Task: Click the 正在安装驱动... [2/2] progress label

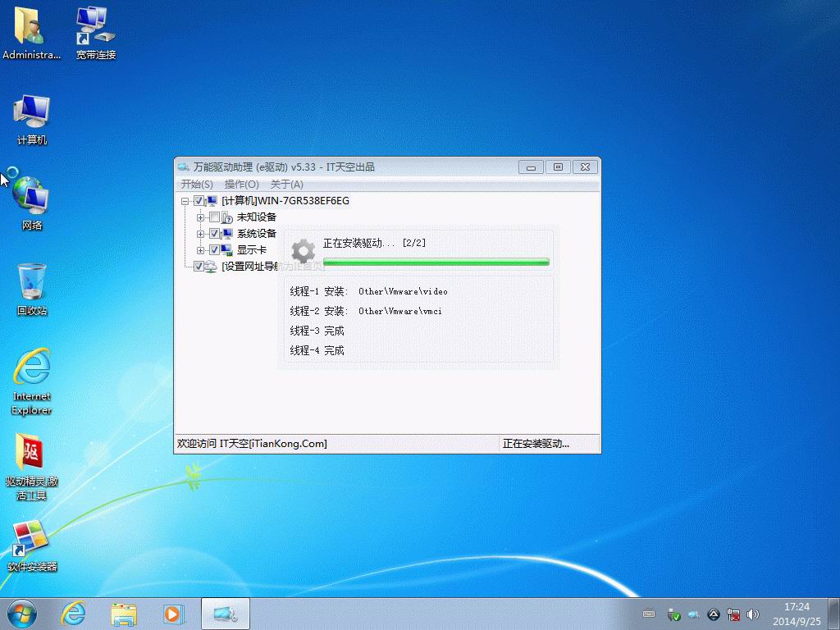Action: 374,243
